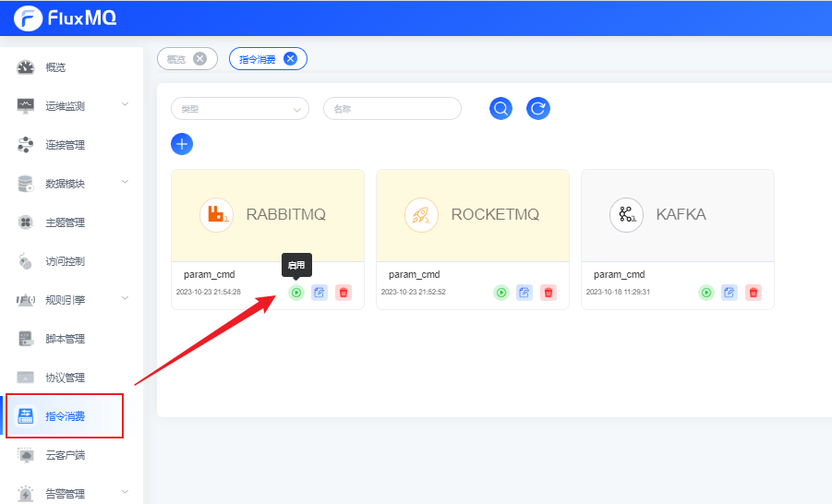Open 访问控制 in the sidebar
Screen dimensions: 832x504
point(66,261)
